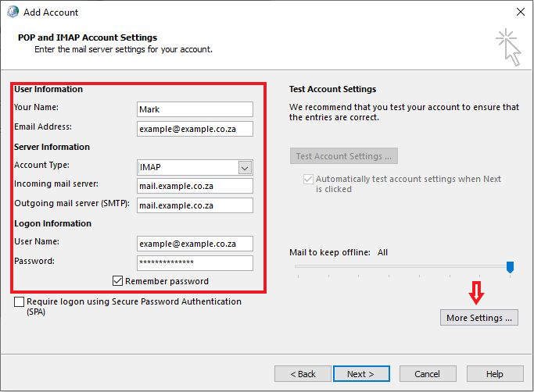Close the Add Account dialog
This screenshot has width=534, height=392.
tap(520, 12)
